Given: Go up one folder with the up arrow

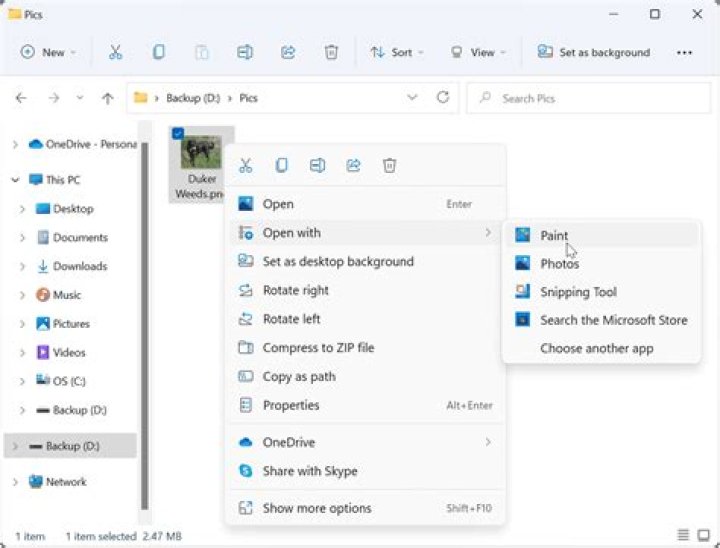Looking at the screenshot, I should [x=107, y=98].
